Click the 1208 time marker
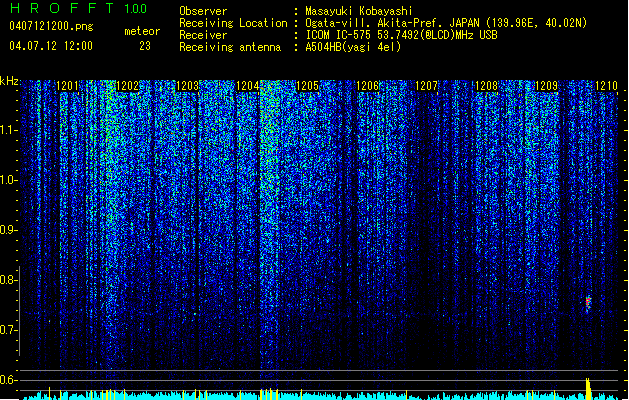The height and width of the screenshot is (400, 629). point(487,86)
